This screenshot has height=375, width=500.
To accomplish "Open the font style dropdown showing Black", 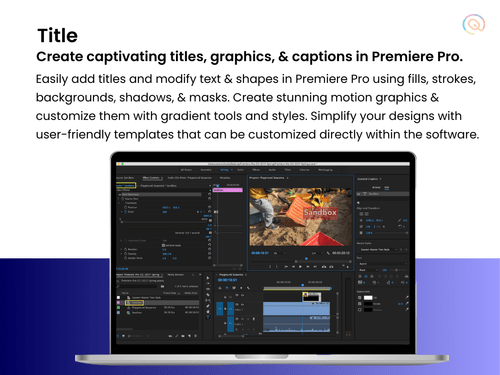I will click(x=368, y=270).
